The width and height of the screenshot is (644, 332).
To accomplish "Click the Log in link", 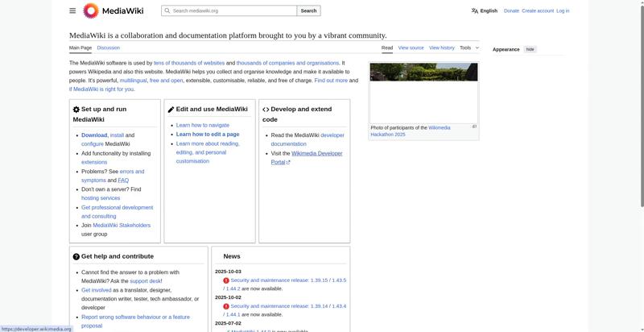I will pyautogui.click(x=563, y=11).
